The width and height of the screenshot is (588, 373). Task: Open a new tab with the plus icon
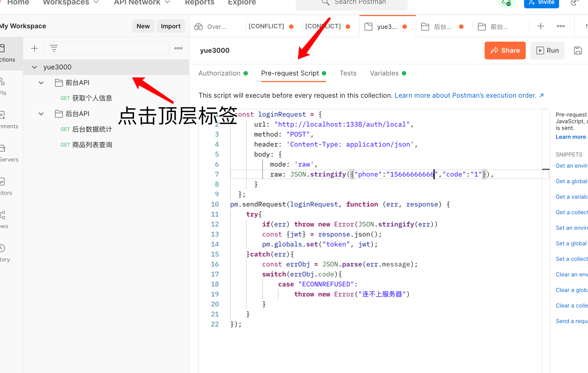(541, 26)
